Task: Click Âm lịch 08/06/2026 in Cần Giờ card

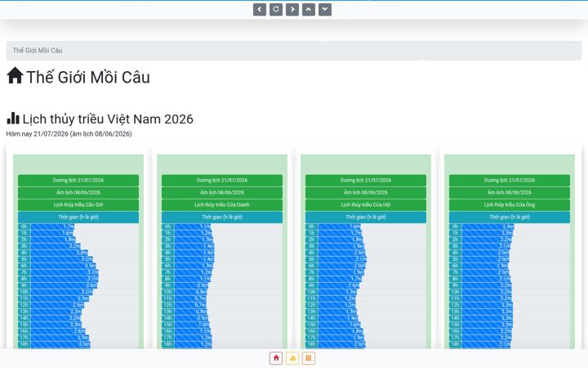Action: coord(78,192)
